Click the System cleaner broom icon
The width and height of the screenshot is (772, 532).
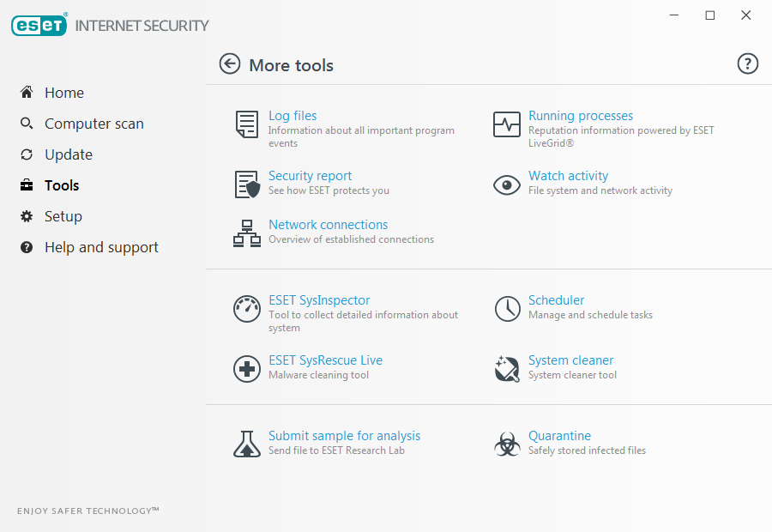click(507, 369)
